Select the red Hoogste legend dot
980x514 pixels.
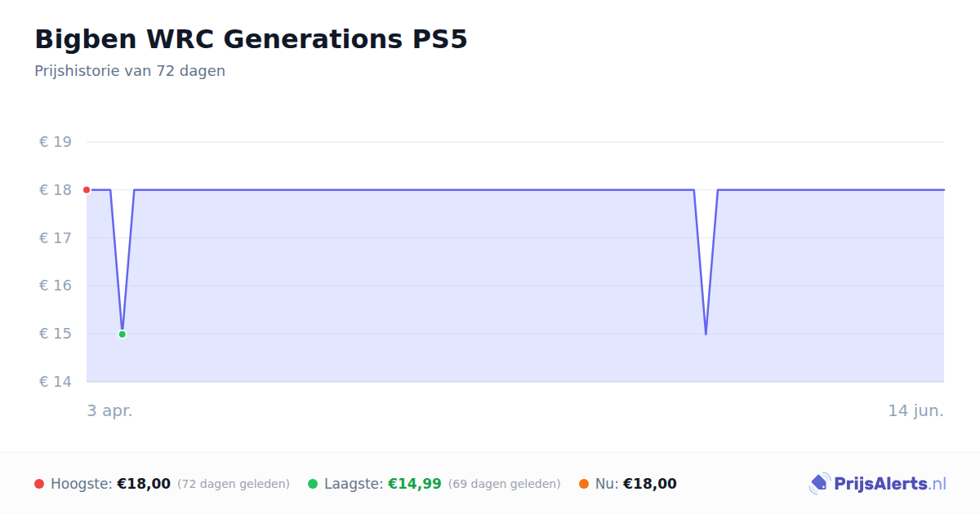point(39,484)
